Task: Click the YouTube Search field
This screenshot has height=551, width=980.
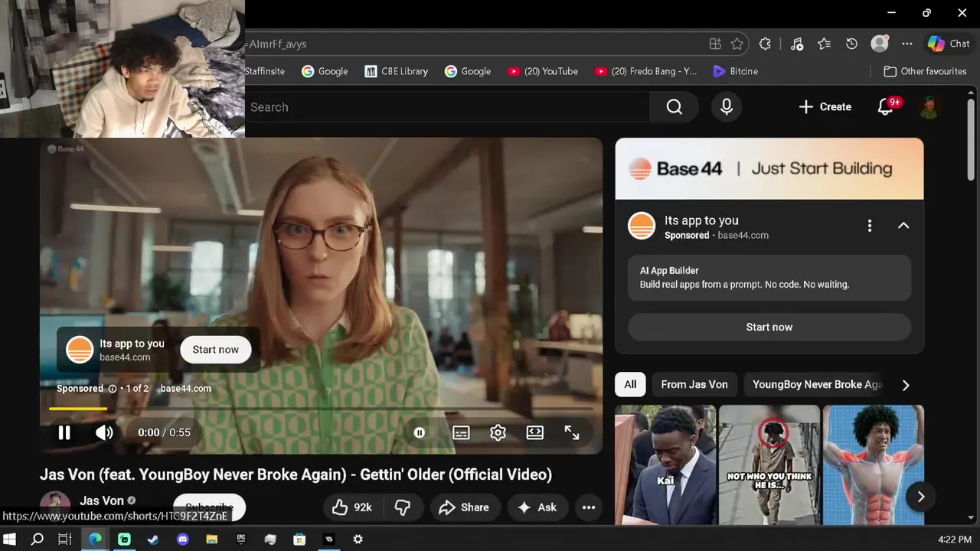Action: coord(447,107)
